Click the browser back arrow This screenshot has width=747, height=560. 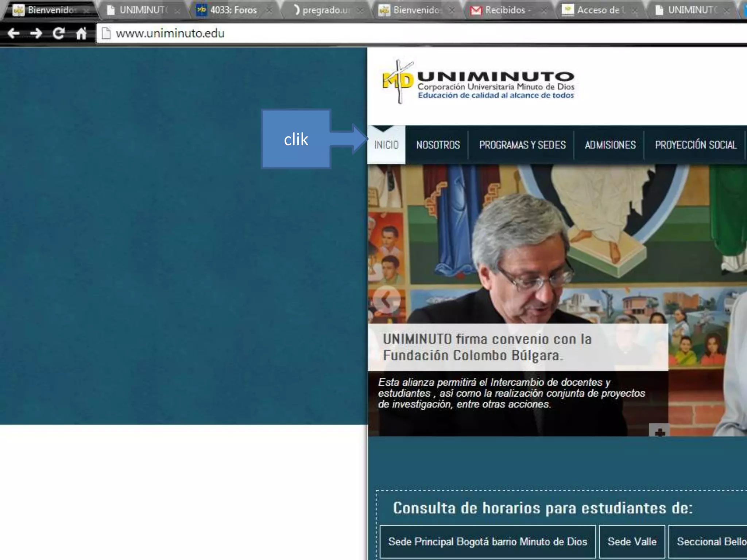[13, 34]
